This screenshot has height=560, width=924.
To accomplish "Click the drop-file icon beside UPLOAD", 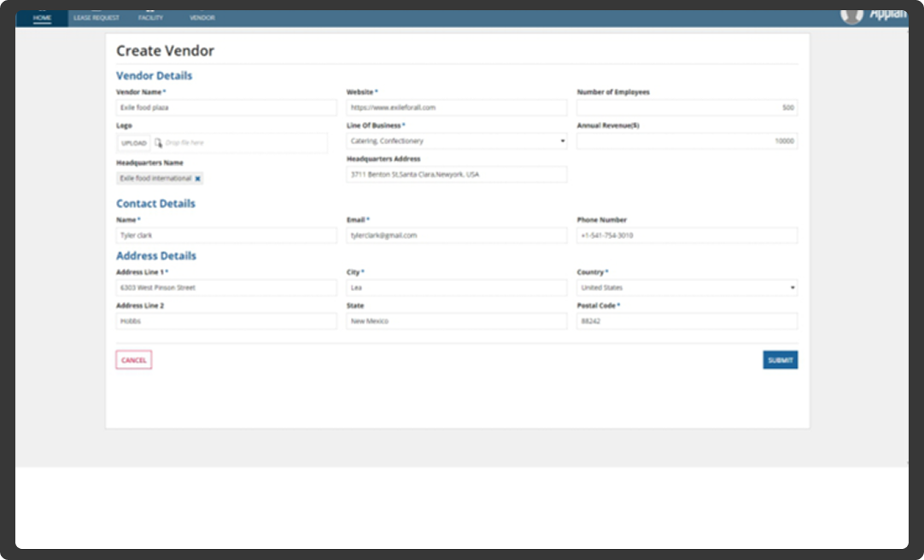I will coord(158,143).
